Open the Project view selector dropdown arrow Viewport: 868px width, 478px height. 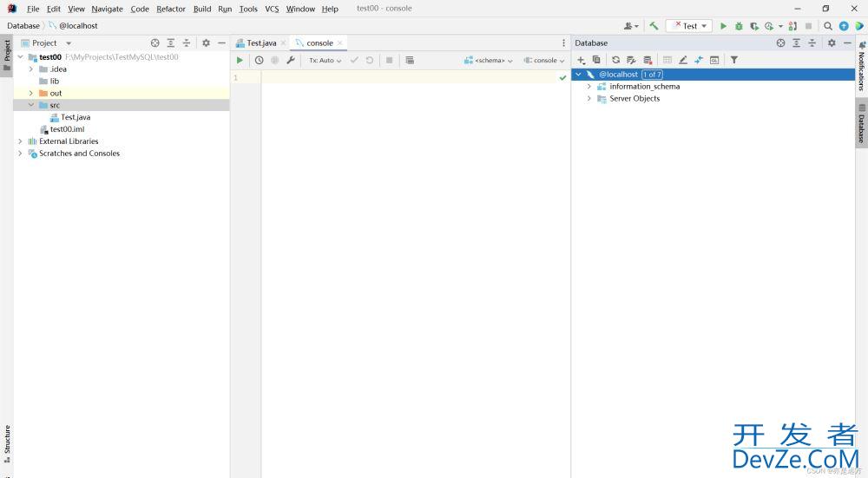click(69, 43)
